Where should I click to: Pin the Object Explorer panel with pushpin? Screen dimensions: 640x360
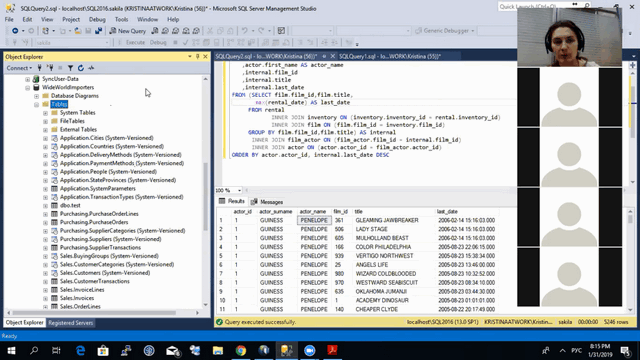pos(198,57)
